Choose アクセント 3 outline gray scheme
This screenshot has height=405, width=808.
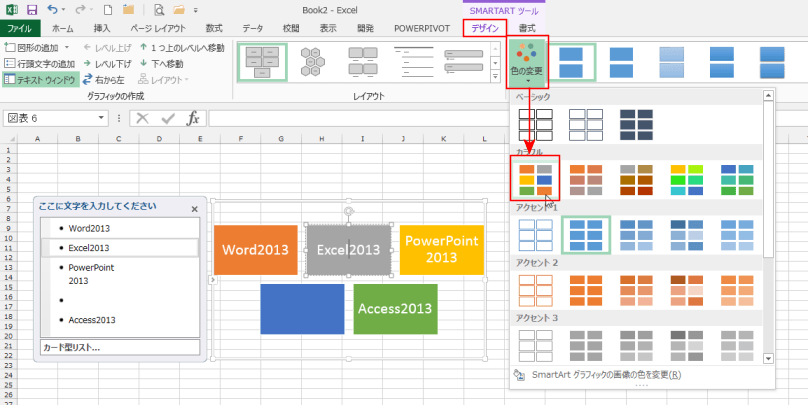pos(535,345)
